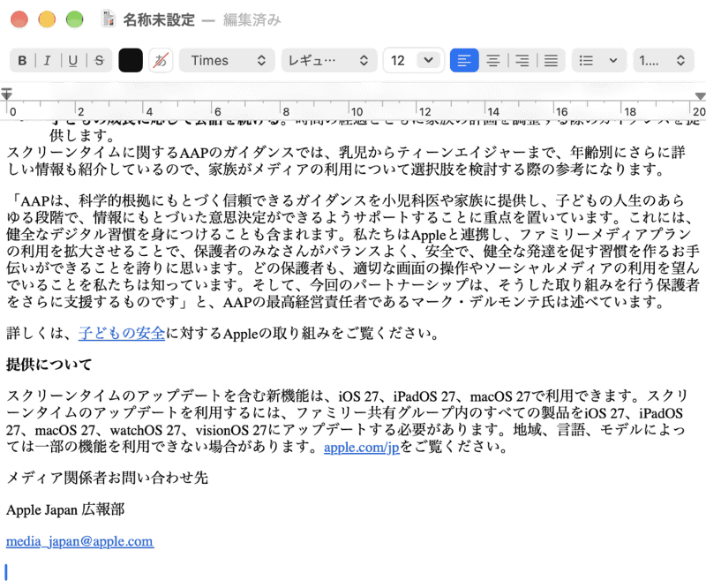Click the left indent marker on the ruler

point(6,94)
